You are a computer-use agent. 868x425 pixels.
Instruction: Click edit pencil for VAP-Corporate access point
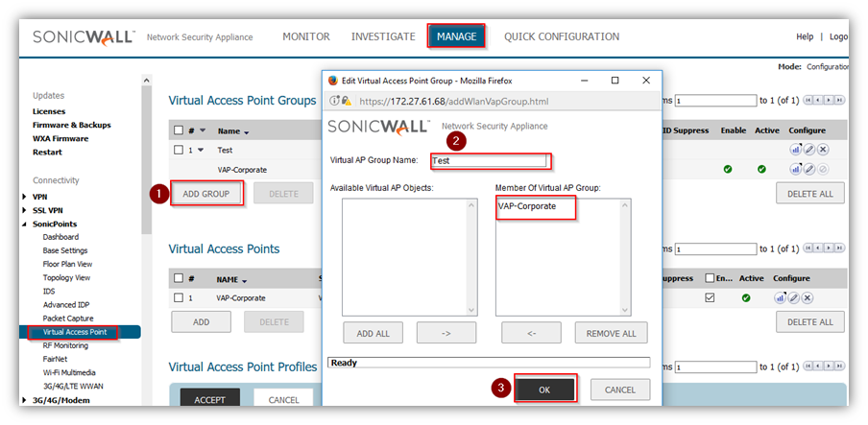click(x=795, y=298)
